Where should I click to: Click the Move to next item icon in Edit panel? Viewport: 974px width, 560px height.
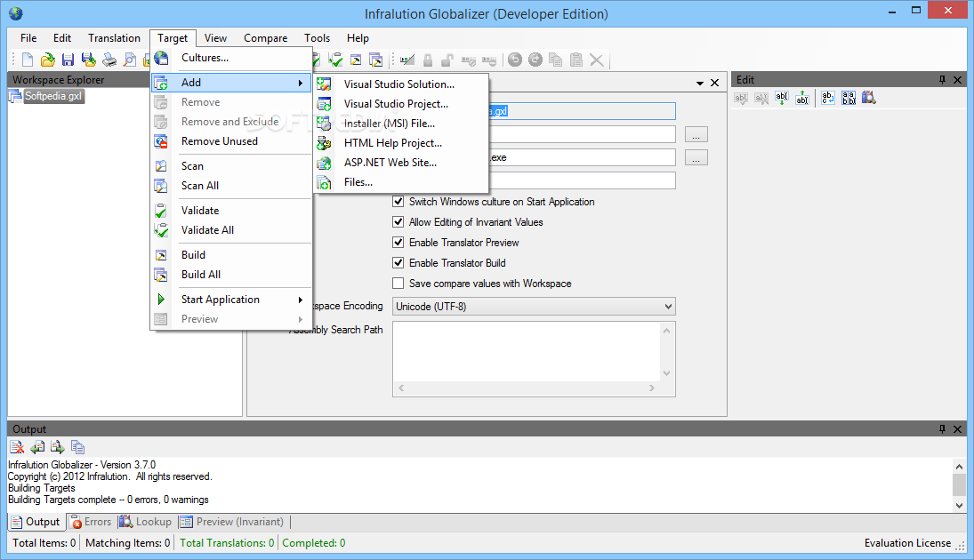pyautogui.click(x=782, y=98)
